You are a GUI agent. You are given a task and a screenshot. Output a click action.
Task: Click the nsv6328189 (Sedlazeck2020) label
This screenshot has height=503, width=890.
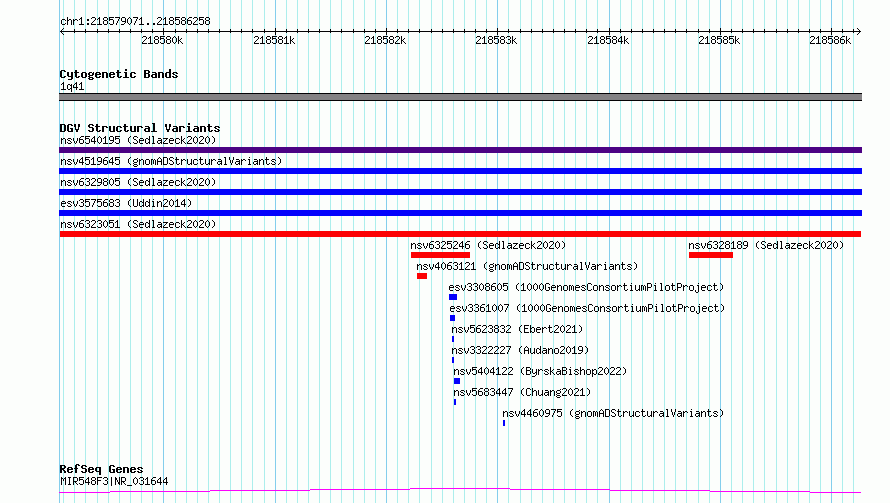click(766, 245)
